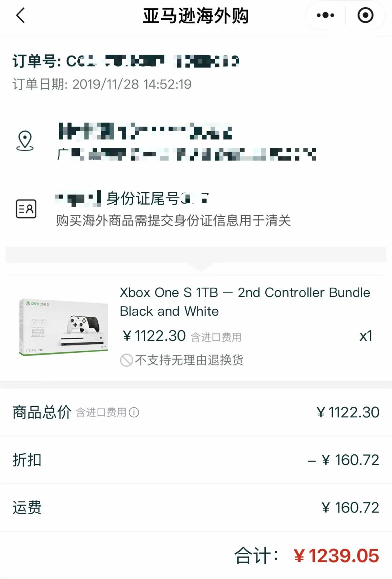Tap the 身份证尾号 identity row

tap(196, 209)
